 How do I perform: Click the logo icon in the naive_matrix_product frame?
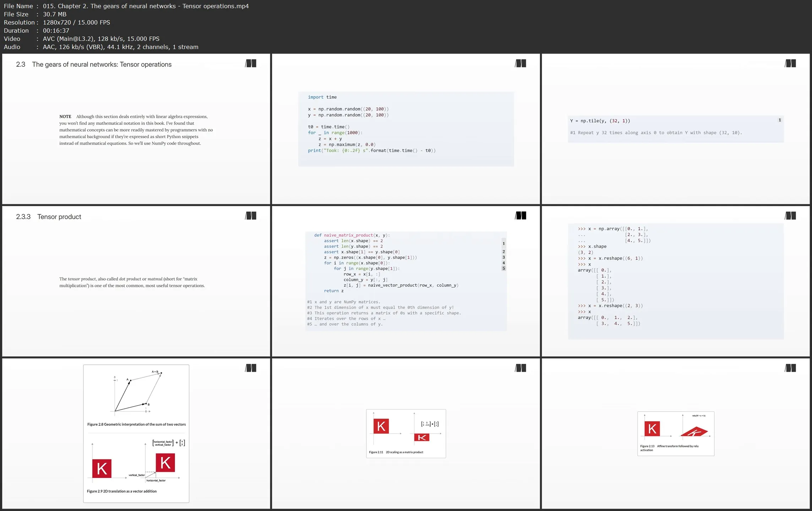[521, 216]
